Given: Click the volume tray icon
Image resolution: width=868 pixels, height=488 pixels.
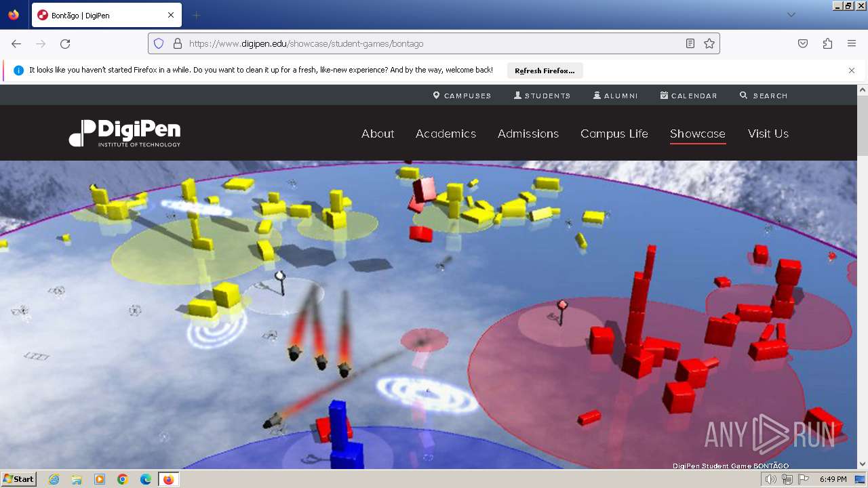Looking at the screenshot, I should (770, 479).
